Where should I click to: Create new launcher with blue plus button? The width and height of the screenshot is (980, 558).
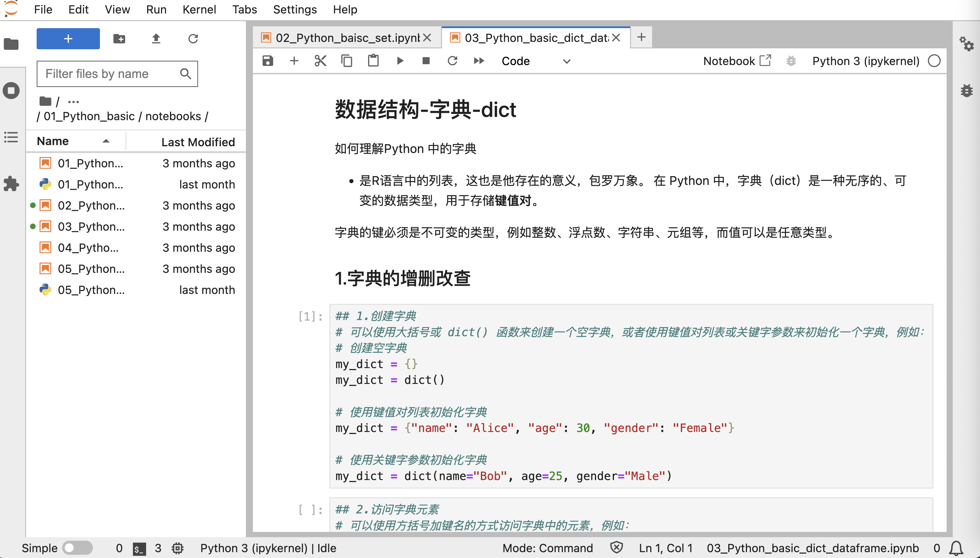[x=68, y=38]
